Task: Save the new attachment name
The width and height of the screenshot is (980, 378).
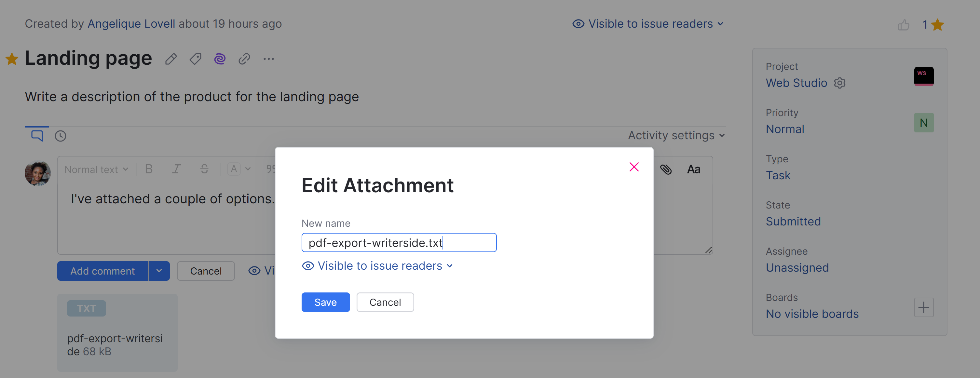Action: click(325, 302)
